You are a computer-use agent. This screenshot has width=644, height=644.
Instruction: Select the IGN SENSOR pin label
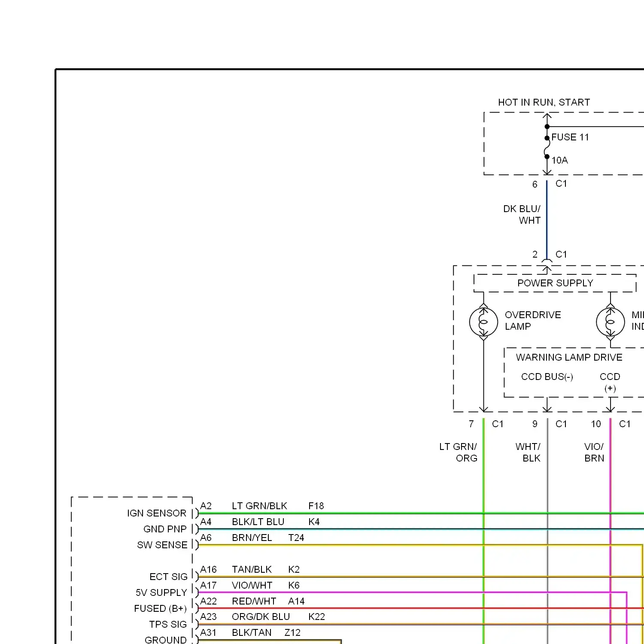[157, 513]
